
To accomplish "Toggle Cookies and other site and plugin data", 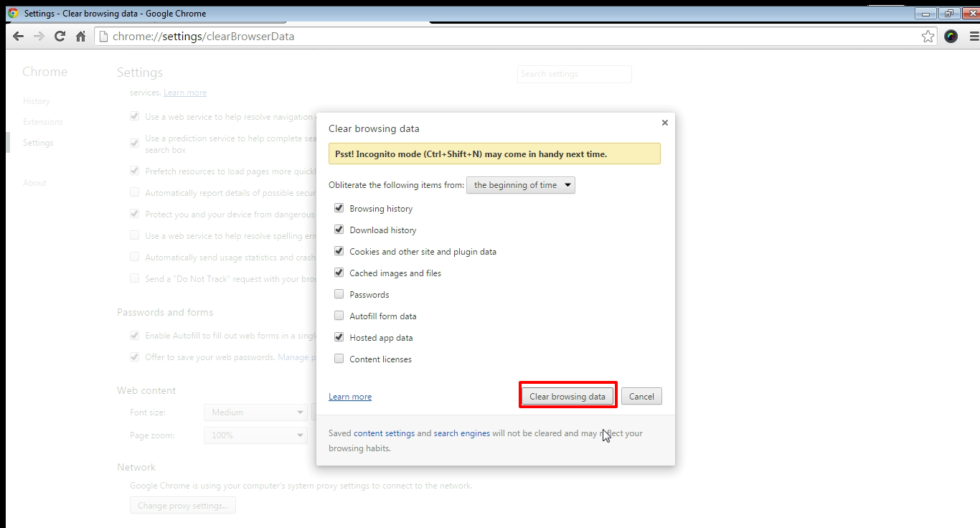I will tap(339, 251).
